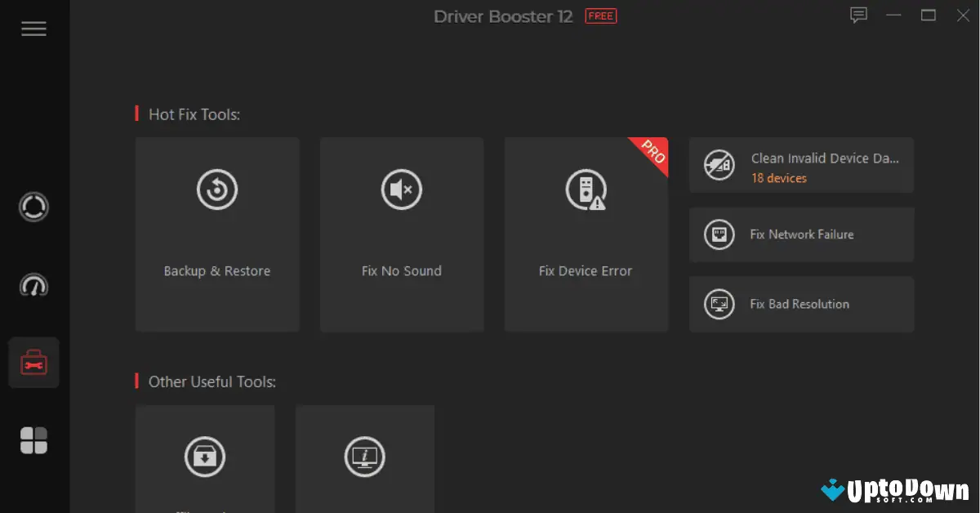Launch the Fix Bad Resolution tool

click(x=801, y=304)
